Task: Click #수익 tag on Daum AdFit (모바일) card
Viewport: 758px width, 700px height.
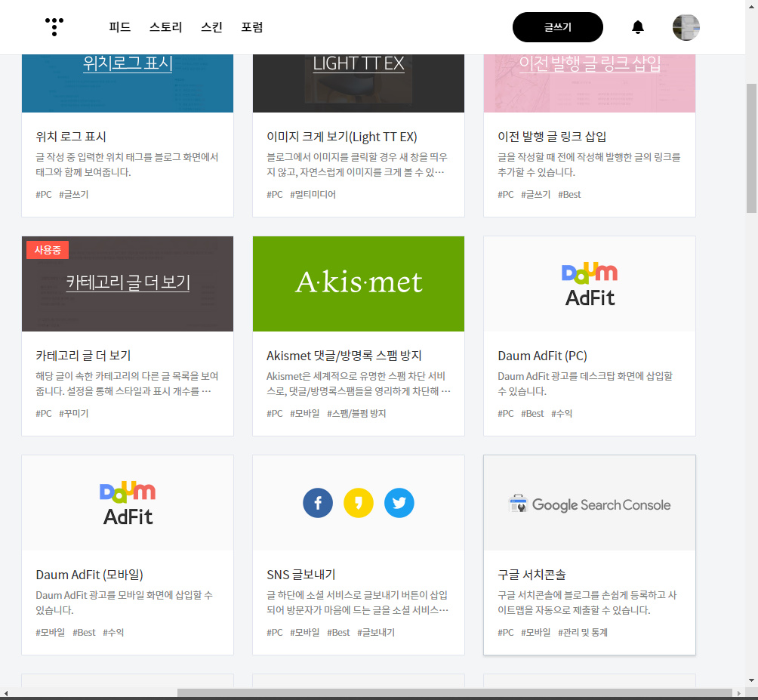Action: tap(113, 632)
